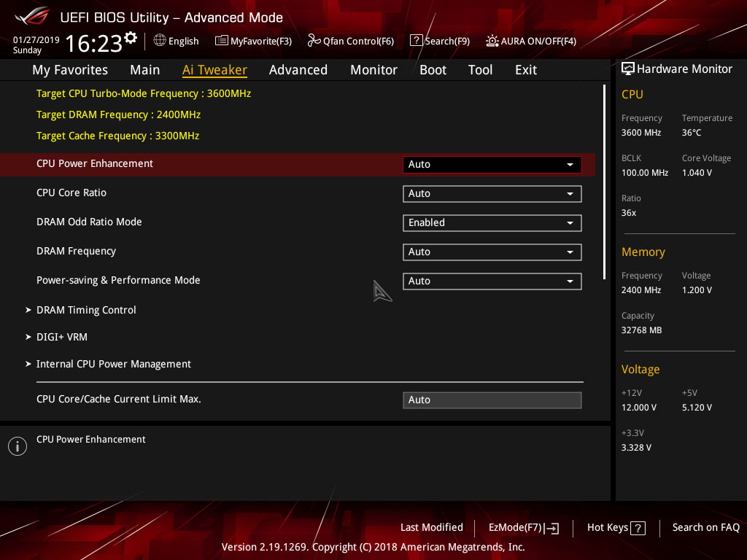The height and width of the screenshot is (560, 747).
Task: Toggle AURA ON/OFF(F4)
Action: point(531,41)
